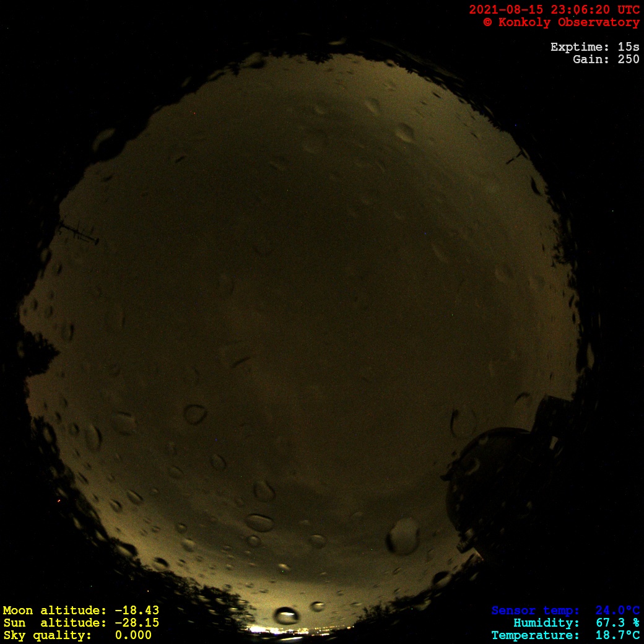Click the Humidity 67.3 % reading
The image size is (644, 644).
(x=576, y=623)
